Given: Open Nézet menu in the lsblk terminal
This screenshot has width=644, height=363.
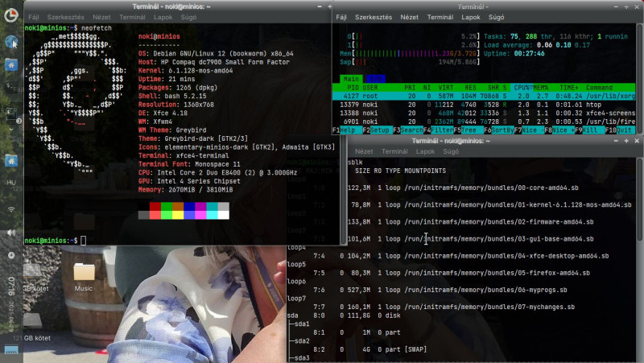Looking at the screenshot, I should tap(364, 151).
